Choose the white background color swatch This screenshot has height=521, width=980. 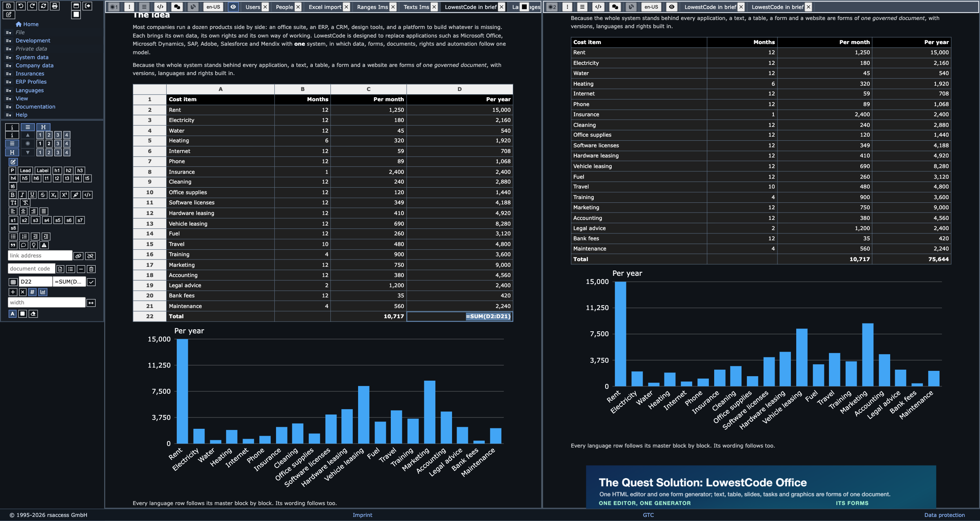point(23,313)
